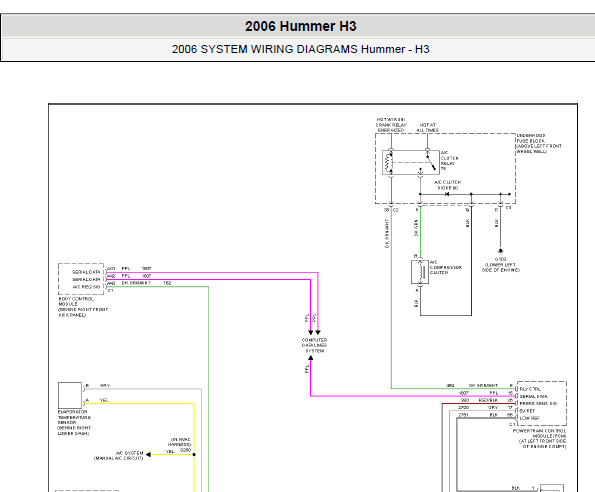
Task: Click the "RLY CTRL" pin label on PCM
Action: point(530,389)
